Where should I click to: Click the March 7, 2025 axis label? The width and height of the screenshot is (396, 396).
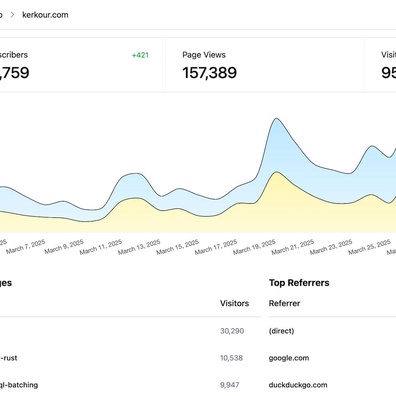pos(26,247)
